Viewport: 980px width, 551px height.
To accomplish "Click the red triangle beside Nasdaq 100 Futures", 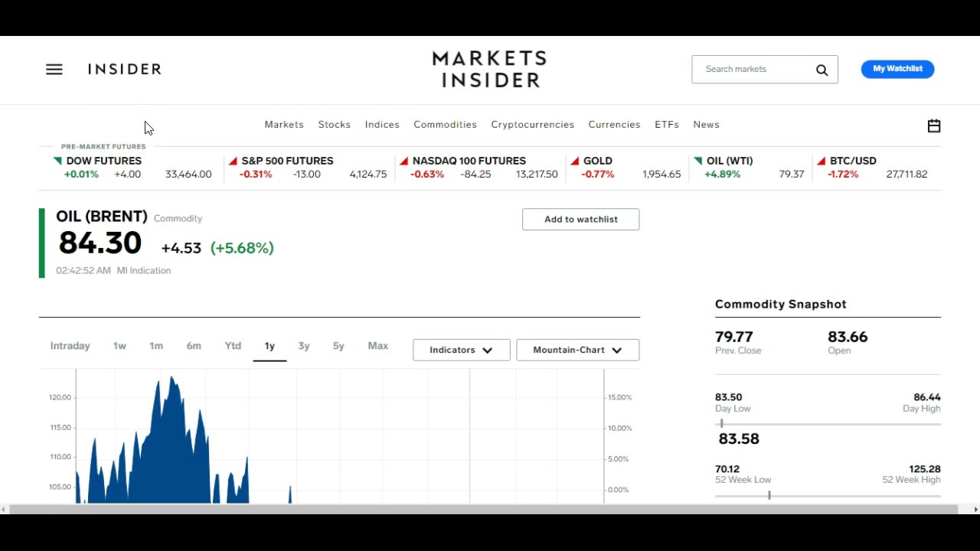I will point(403,161).
